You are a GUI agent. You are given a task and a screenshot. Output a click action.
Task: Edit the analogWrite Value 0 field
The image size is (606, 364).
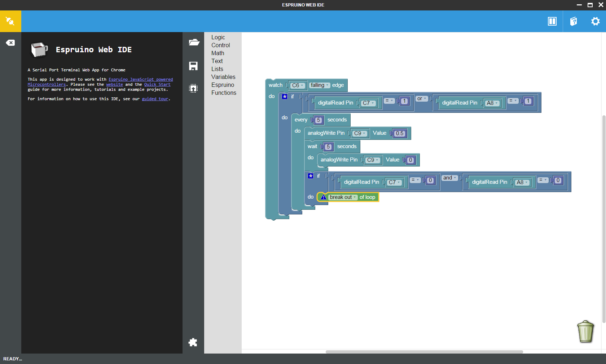click(x=410, y=160)
